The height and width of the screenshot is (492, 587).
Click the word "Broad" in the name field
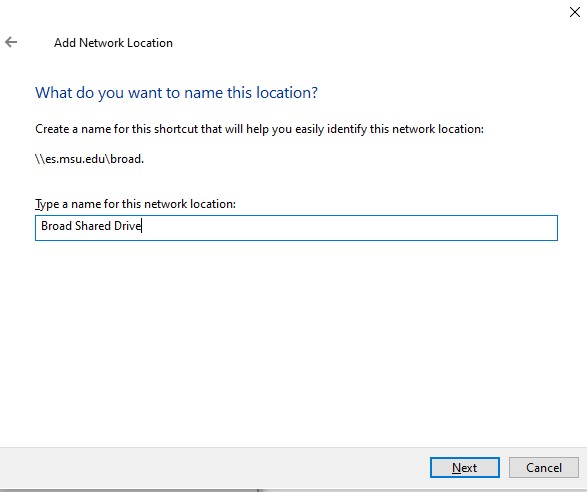(x=56, y=226)
